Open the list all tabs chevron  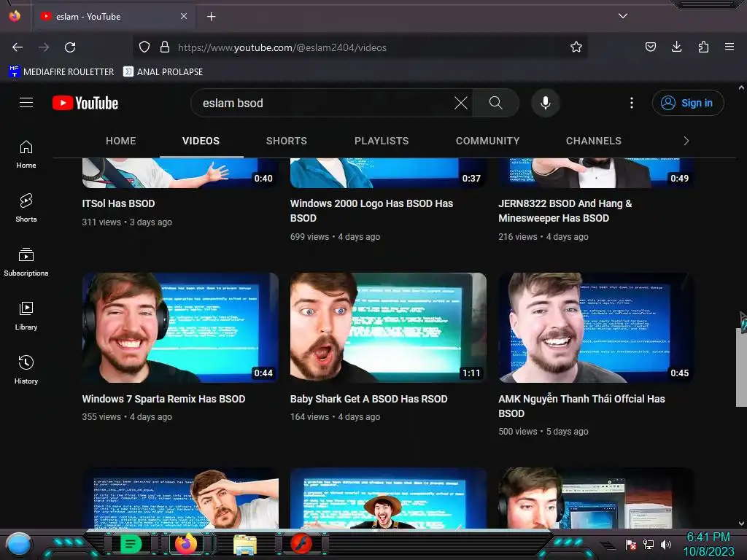623,16
